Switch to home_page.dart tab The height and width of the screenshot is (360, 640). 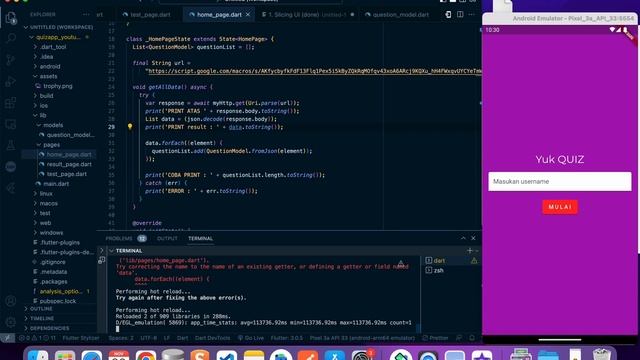[x=219, y=14]
